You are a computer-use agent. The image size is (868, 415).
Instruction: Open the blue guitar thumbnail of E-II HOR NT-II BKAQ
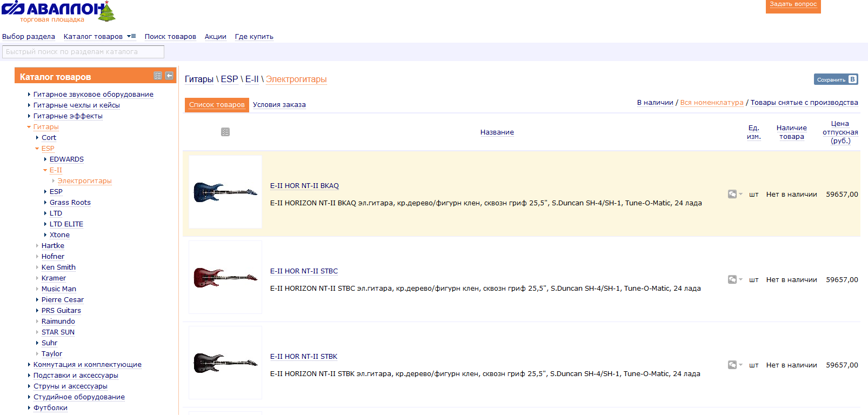click(225, 192)
